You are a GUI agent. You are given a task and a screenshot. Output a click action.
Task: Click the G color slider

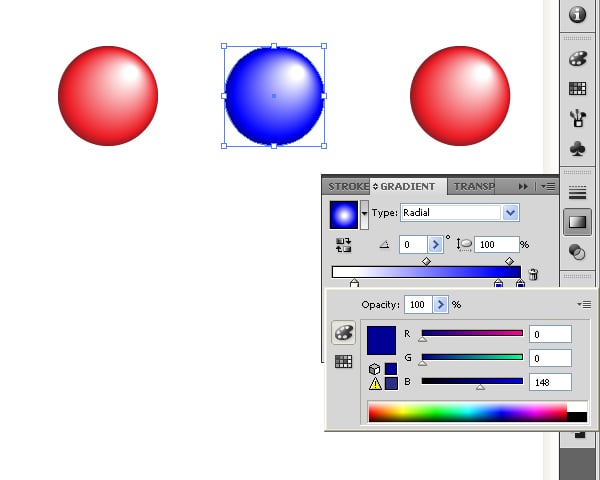[472, 357]
